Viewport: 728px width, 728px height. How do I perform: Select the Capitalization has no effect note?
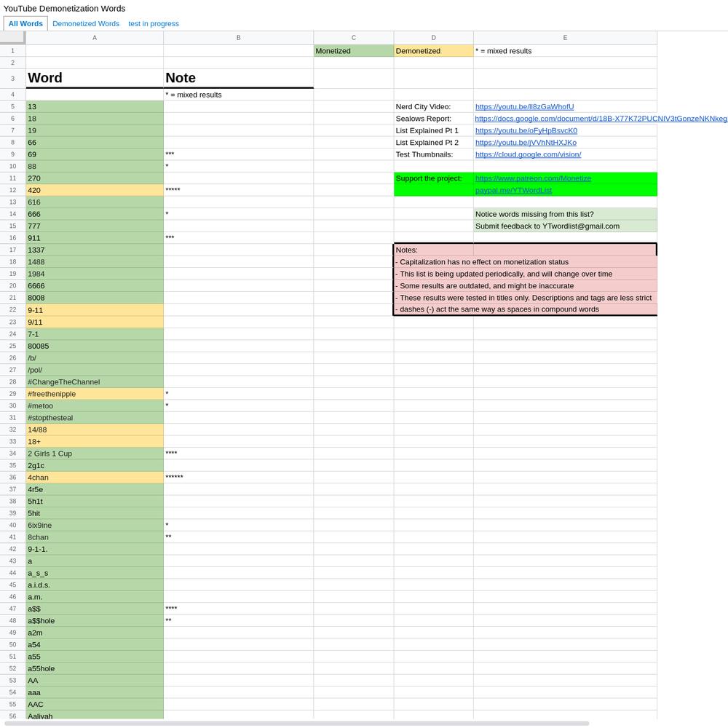(525, 262)
